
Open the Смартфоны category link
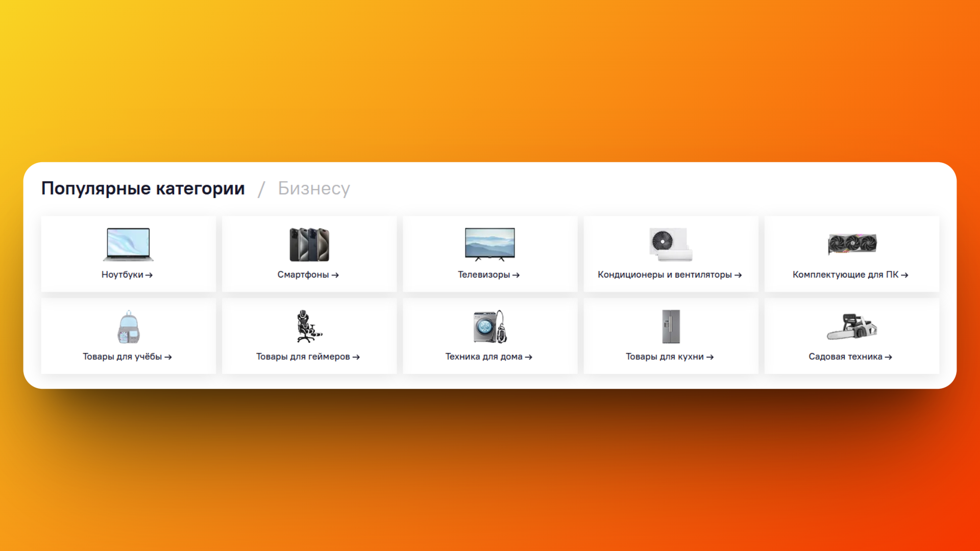tap(308, 274)
